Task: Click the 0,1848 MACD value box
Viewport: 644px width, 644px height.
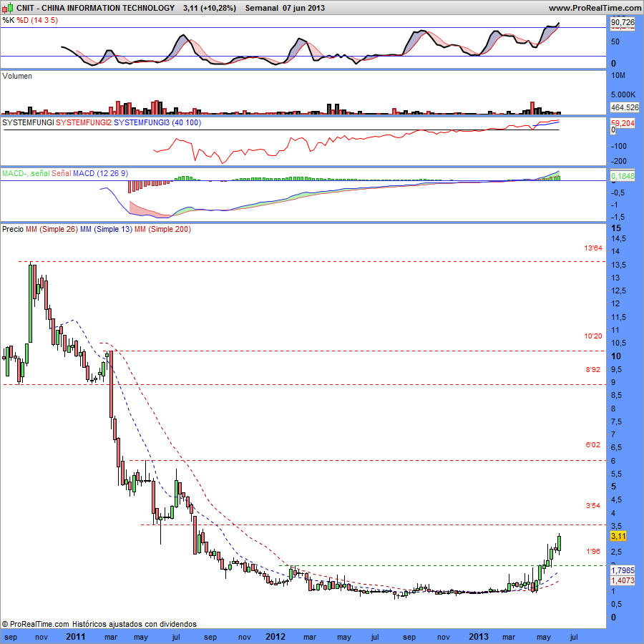Action: (x=623, y=176)
